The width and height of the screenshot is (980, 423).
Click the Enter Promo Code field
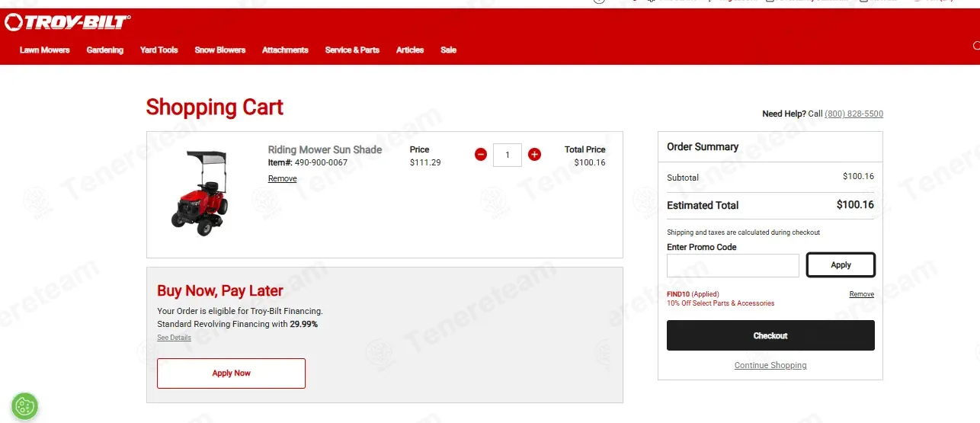point(733,265)
